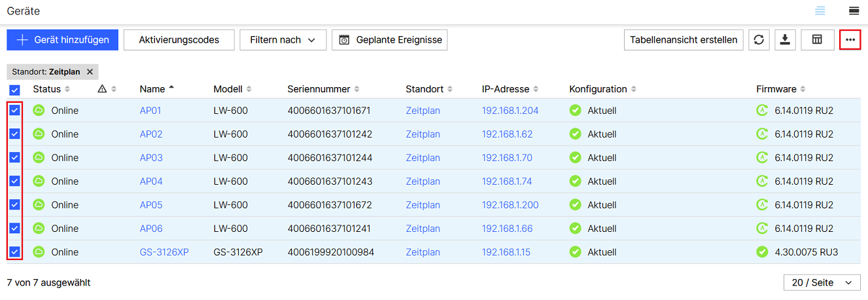Sort by the warning triangle column

point(107,89)
